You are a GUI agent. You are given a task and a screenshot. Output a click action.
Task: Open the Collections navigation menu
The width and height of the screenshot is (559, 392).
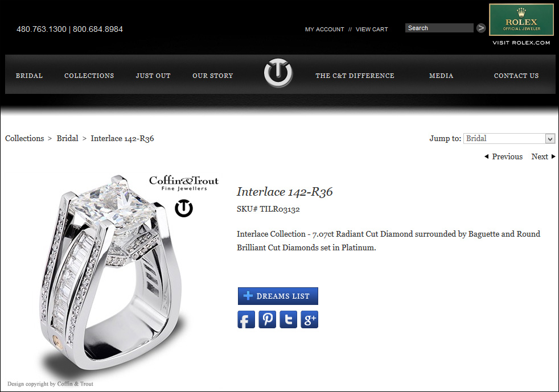coord(89,76)
